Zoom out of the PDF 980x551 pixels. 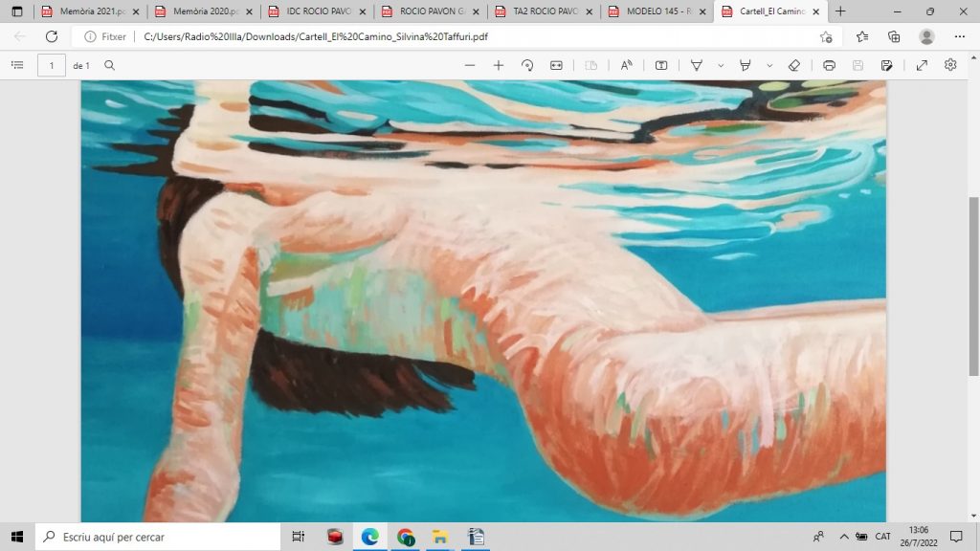(x=469, y=65)
